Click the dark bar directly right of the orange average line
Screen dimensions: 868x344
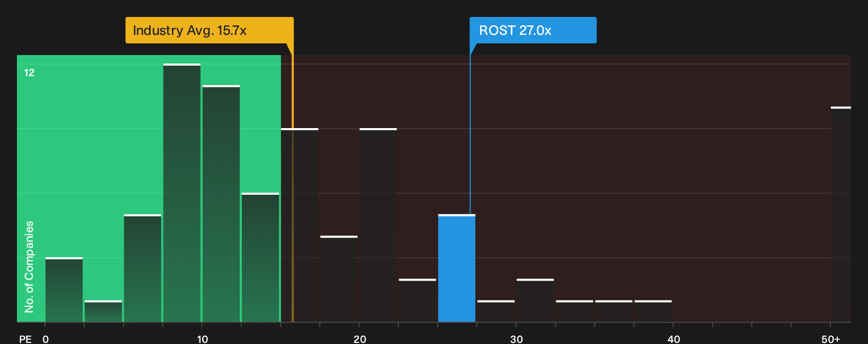300,225
